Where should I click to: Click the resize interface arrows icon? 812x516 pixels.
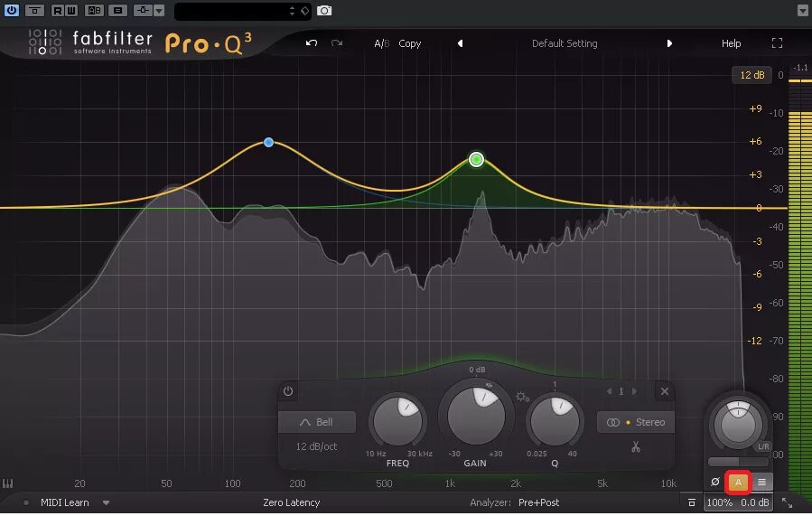[x=787, y=502]
